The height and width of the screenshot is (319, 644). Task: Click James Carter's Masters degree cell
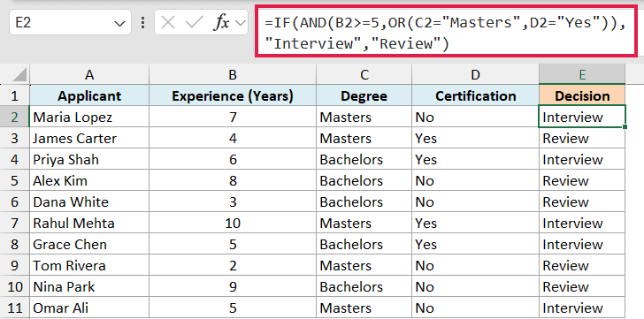(x=364, y=138)
